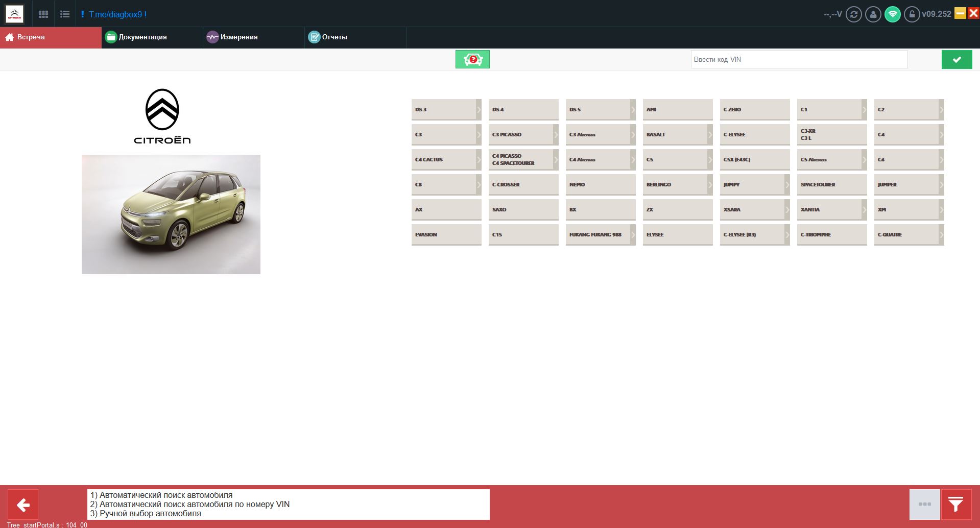
Task: Minimize the DiagBox window
Action: pos(960,13)
